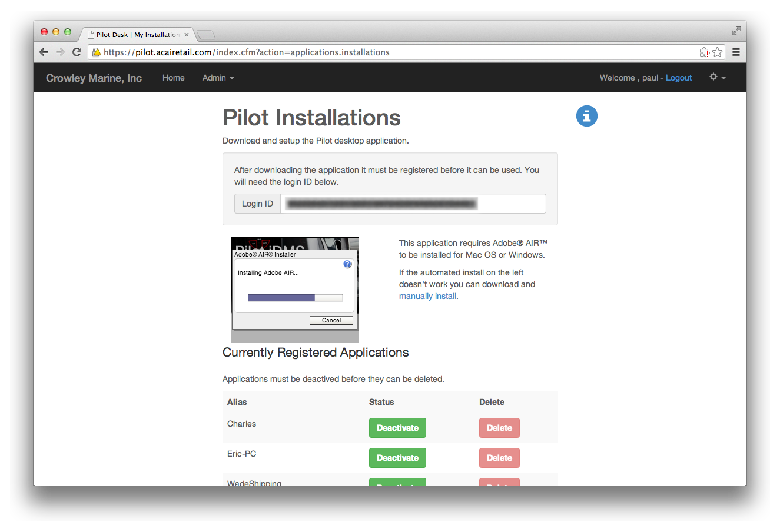Click the Status column header
This screenshot has height=532, width=780.
(381, 402)
